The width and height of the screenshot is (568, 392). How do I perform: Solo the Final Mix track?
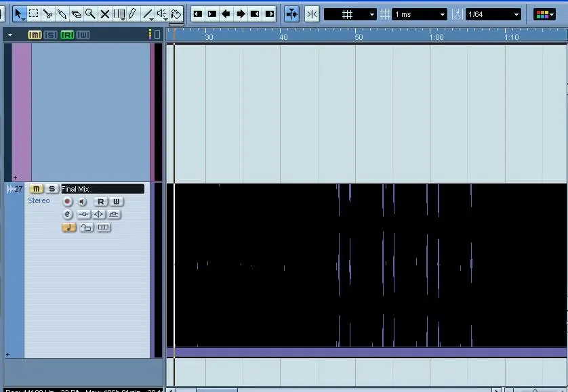coord(52,189)
